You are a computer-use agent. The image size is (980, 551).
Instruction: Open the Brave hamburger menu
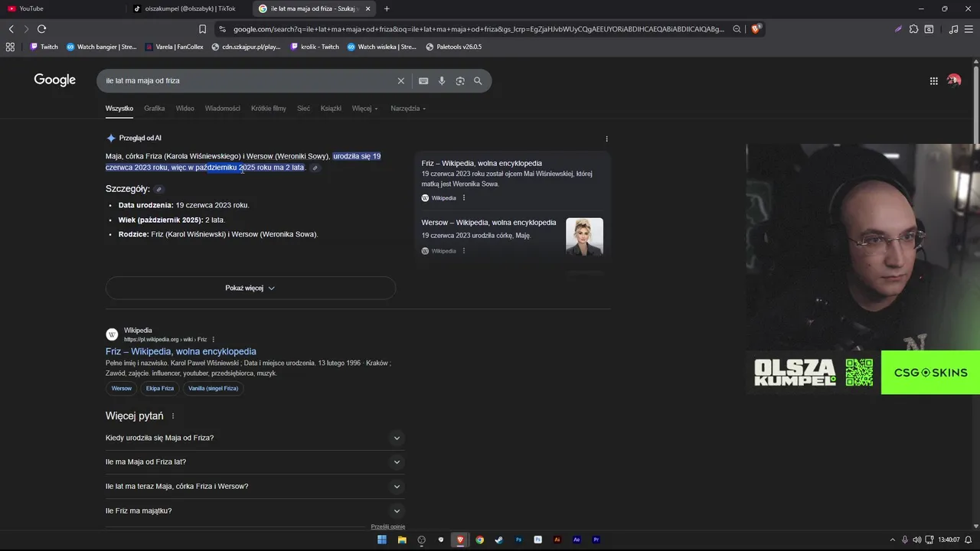pos(969,29)
